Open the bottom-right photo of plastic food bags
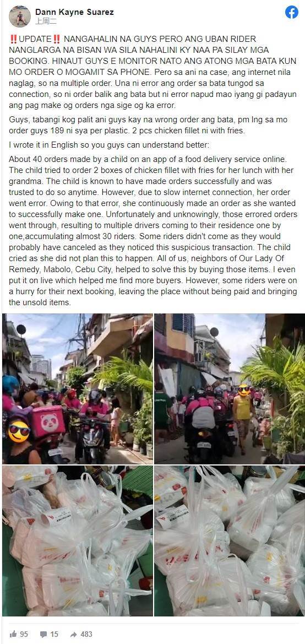The width and height of the screenshot is (305, 644). [230, 540]
